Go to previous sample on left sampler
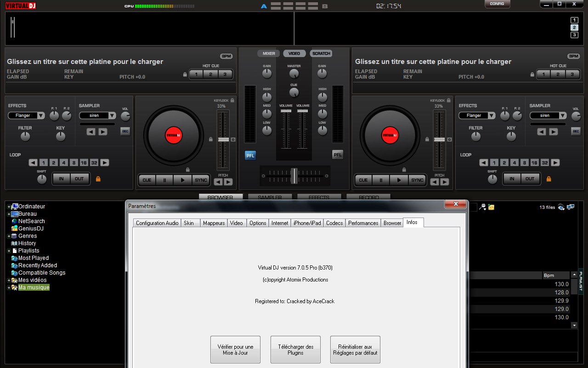 click(x=91, y=132)
